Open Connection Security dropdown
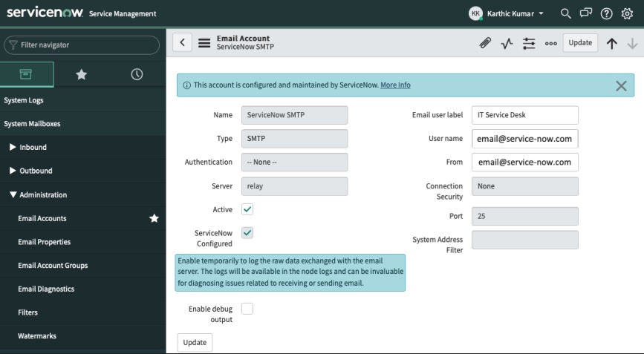This screenshot has height=354, width=644. tap(525, 186)
